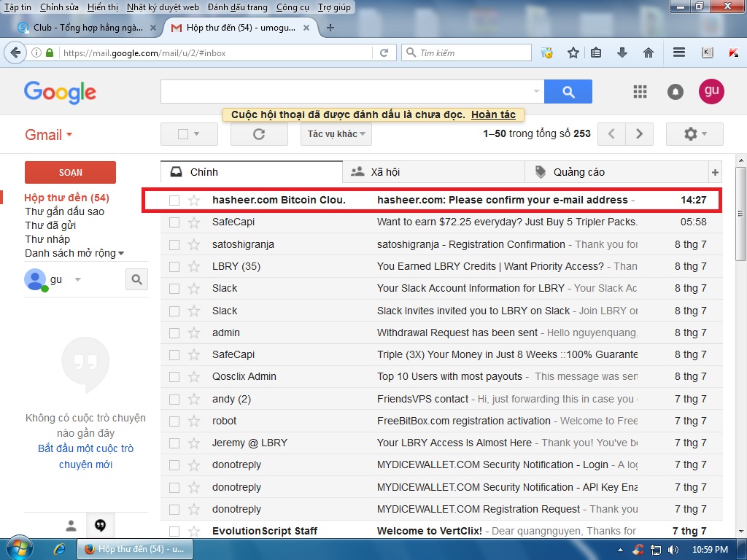Open the settings gear dropdown

coord(694,134)
